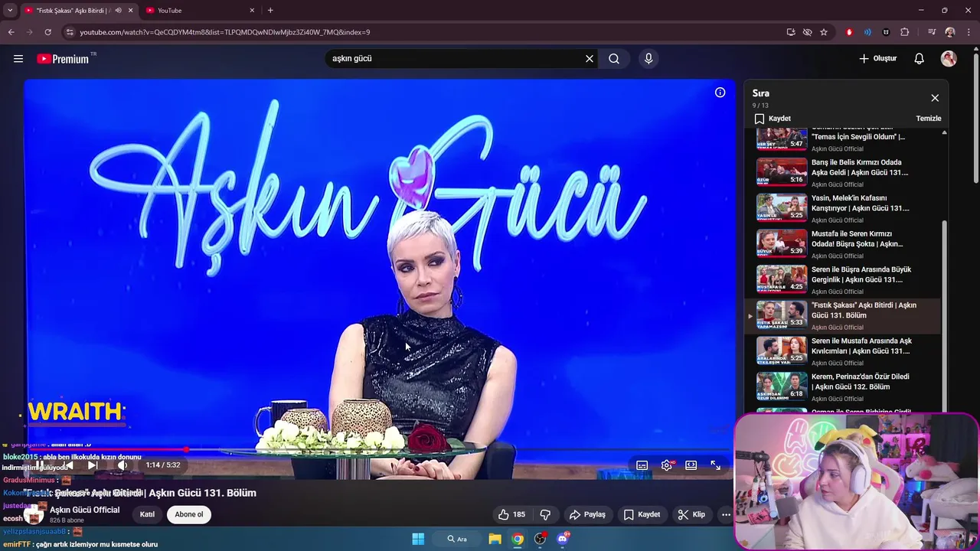Navigate back in browser
The height and width of the screenshot is (551, 980).
11,32
